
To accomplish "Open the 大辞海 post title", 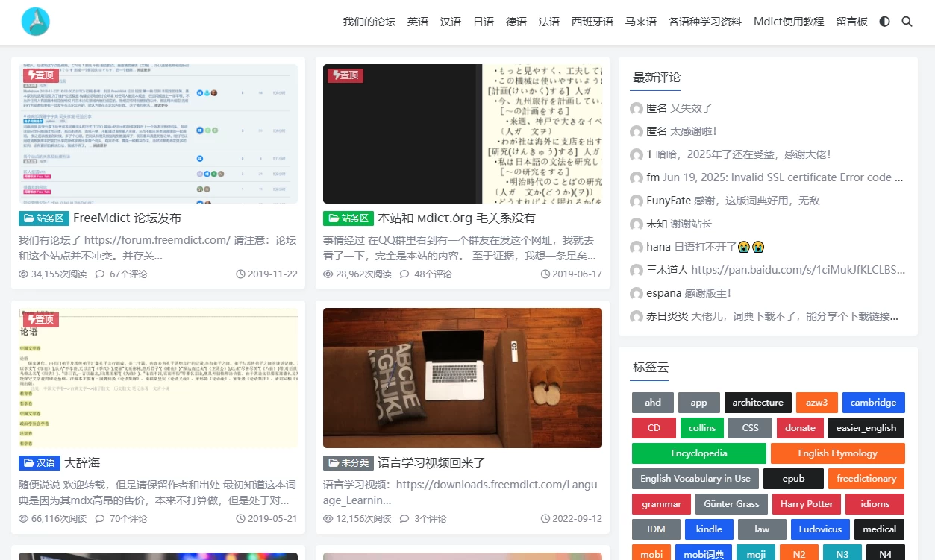I will pos(82,463).
